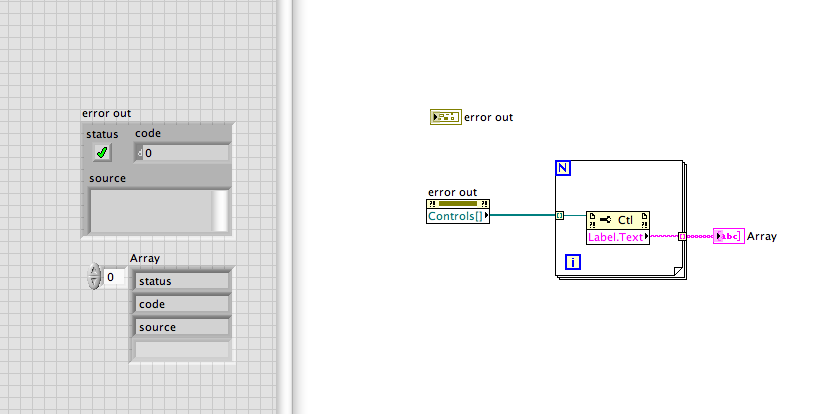Click the 'code' label in error cluster

pos(148,133)
